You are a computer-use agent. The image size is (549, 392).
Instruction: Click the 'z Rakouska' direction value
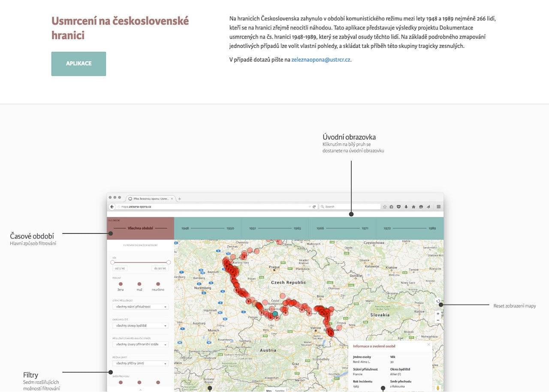click(x=397, y=386)
